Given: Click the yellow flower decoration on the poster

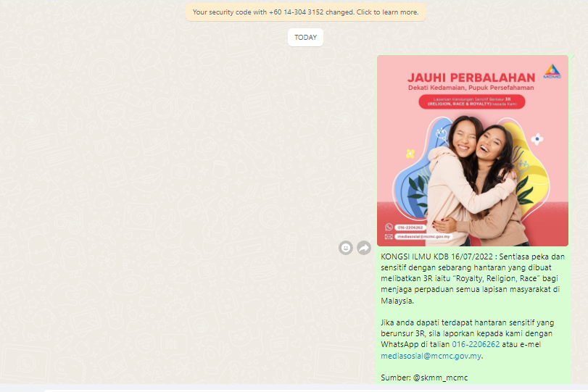Looking at the screenshot, I should 410,154.
